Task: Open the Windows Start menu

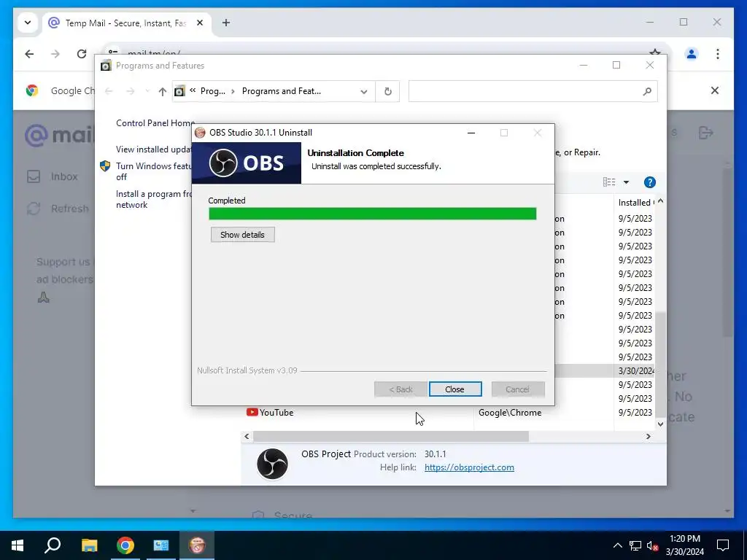Action: coord(18,545)
